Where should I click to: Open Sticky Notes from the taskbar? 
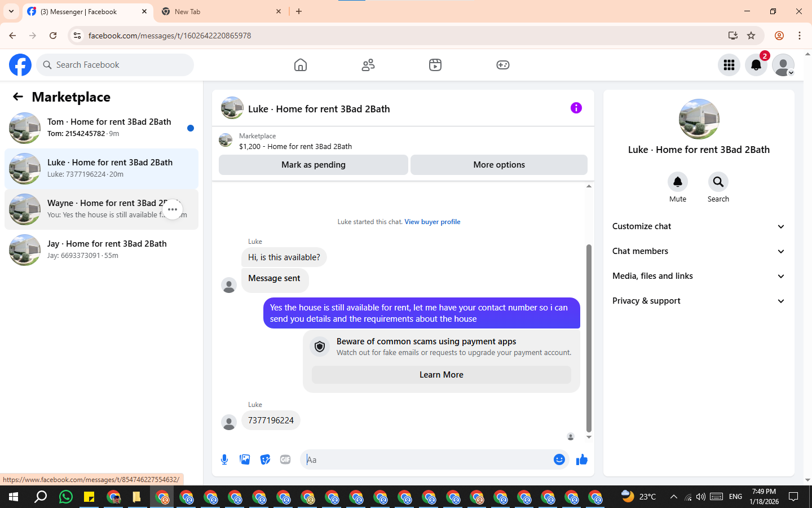[x=89, y=497]
